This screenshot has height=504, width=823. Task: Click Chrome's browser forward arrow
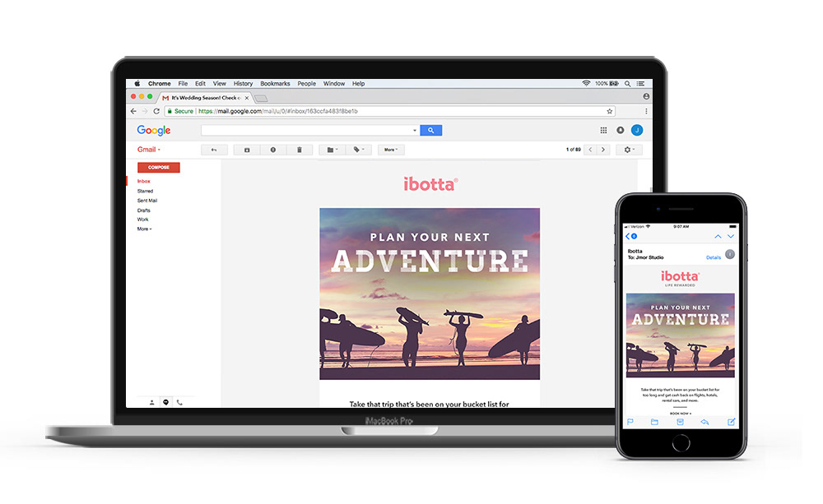coord(145,111)
